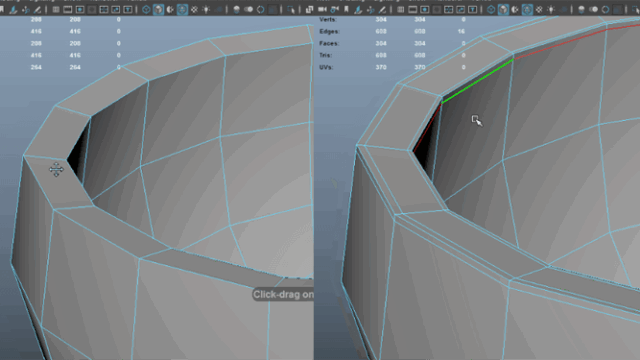Open the grease pencil tool in left viewport
Viewport: 640px width, 360px height.
(37, 9)
